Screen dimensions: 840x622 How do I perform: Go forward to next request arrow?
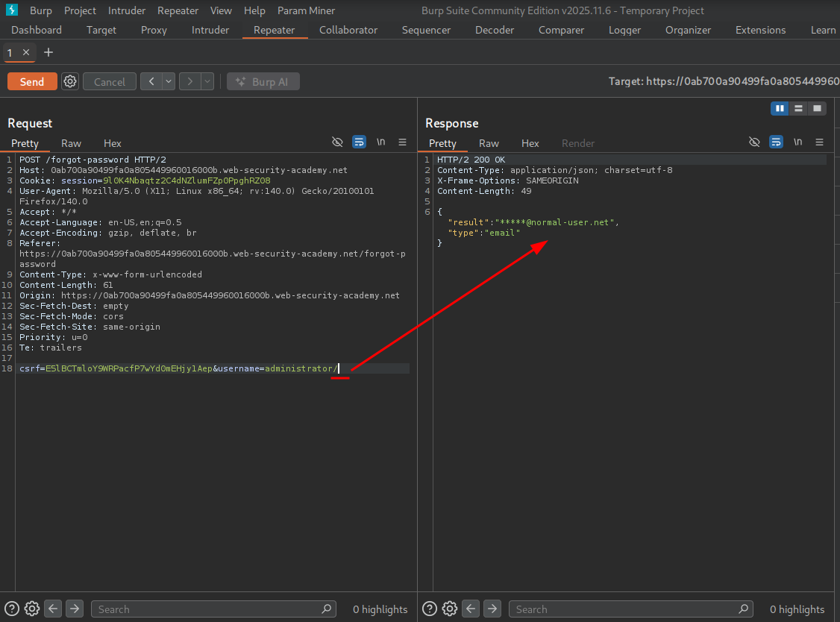(189, 81)
